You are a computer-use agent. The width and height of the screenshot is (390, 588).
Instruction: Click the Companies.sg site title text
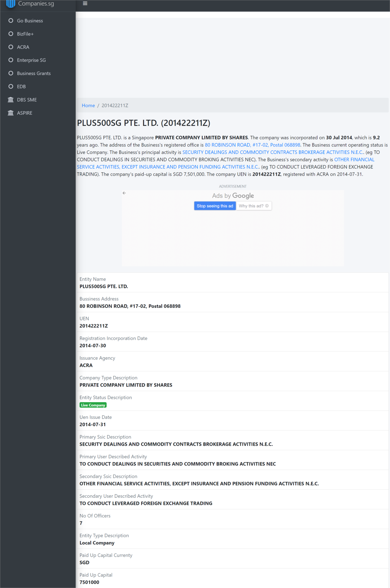pos(36,4)
